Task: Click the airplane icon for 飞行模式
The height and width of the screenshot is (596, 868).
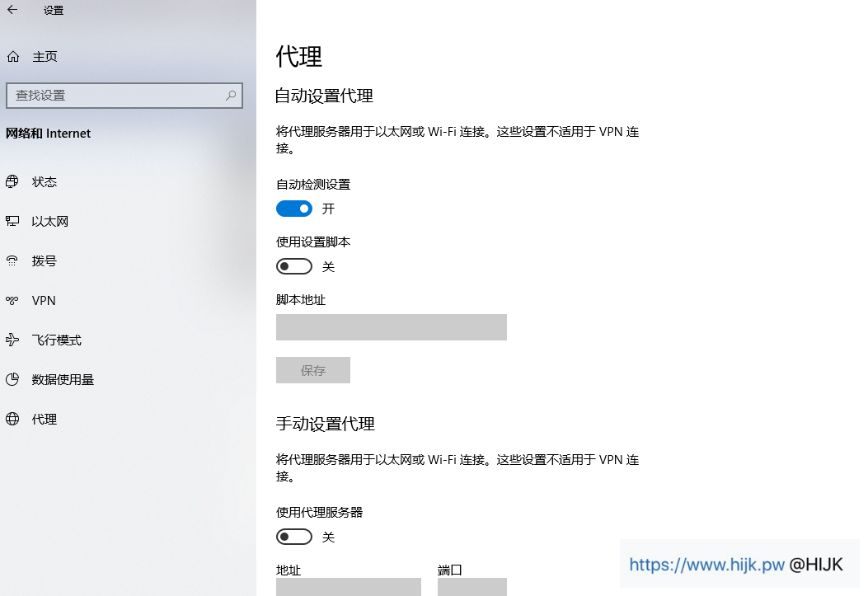Action: click(x=12, y=340)
